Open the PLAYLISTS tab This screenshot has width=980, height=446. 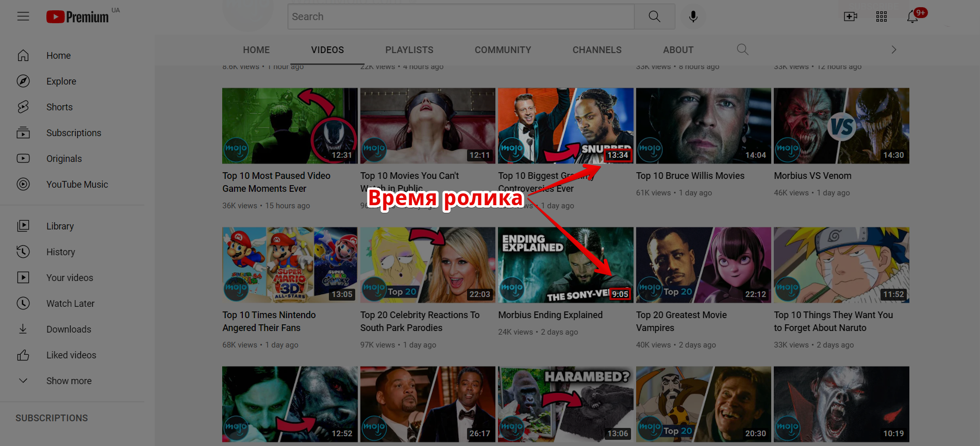tap(409, 50)
